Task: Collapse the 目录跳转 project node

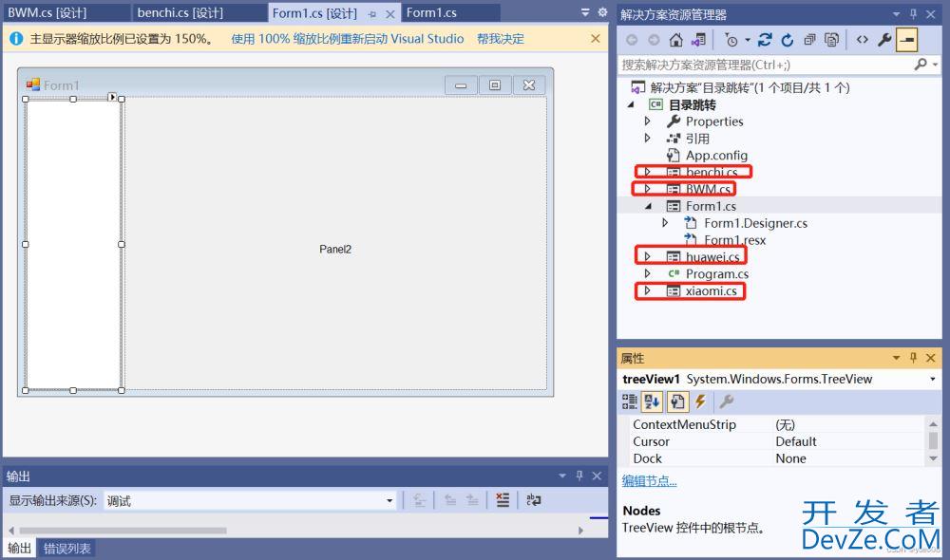Action: point(632,104)
